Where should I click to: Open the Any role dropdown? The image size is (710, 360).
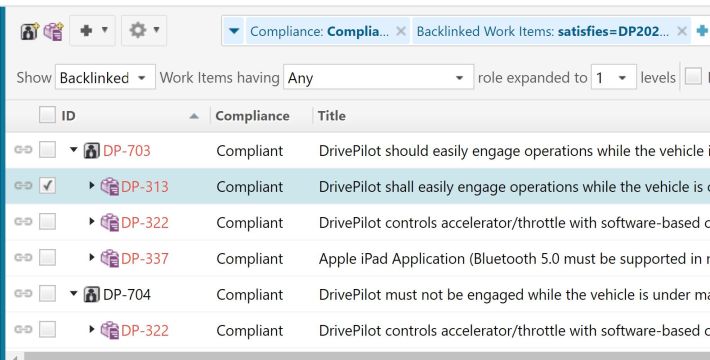(379, 77)
